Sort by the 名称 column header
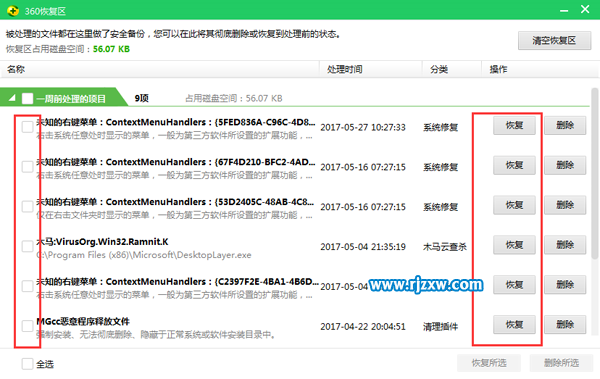Image resolution: width=600 pixels, height=379 pixels. [x=160, y=69]
